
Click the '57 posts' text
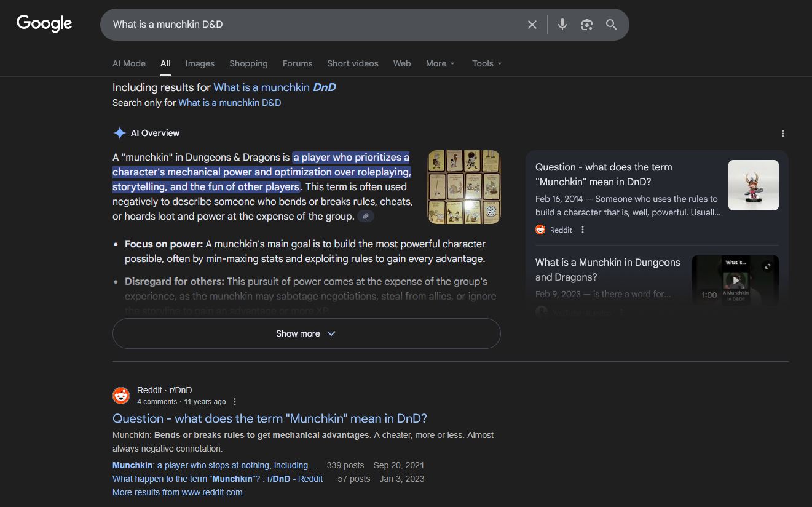(x=354, y=479)
